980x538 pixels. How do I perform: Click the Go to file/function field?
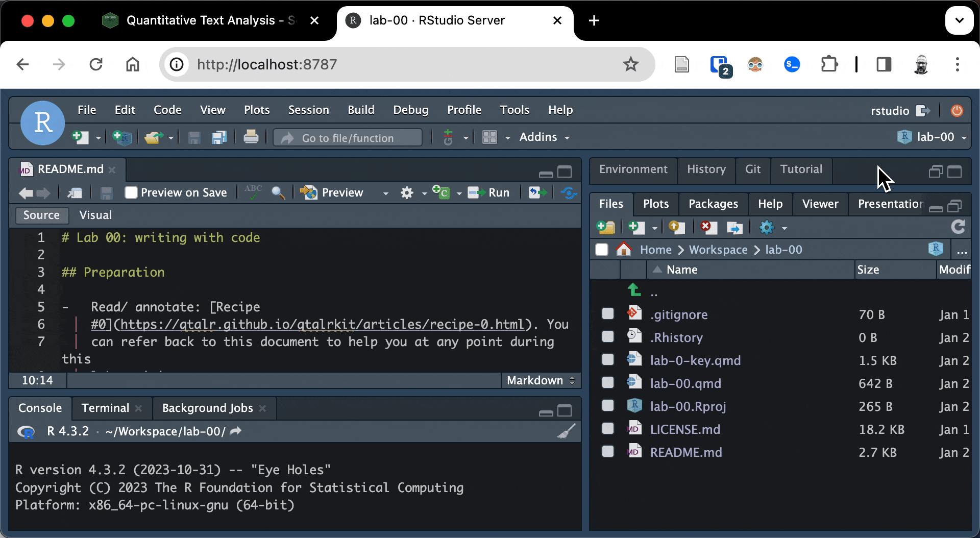click(x=348, y=138)
